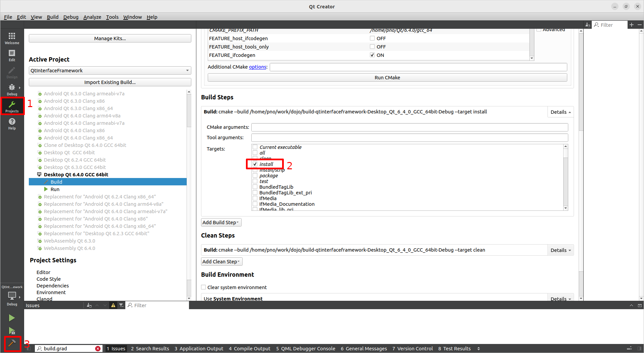Viewport: 644px width, 353px height.
Task: Collapse Build Steps Details
Action: 560,112
